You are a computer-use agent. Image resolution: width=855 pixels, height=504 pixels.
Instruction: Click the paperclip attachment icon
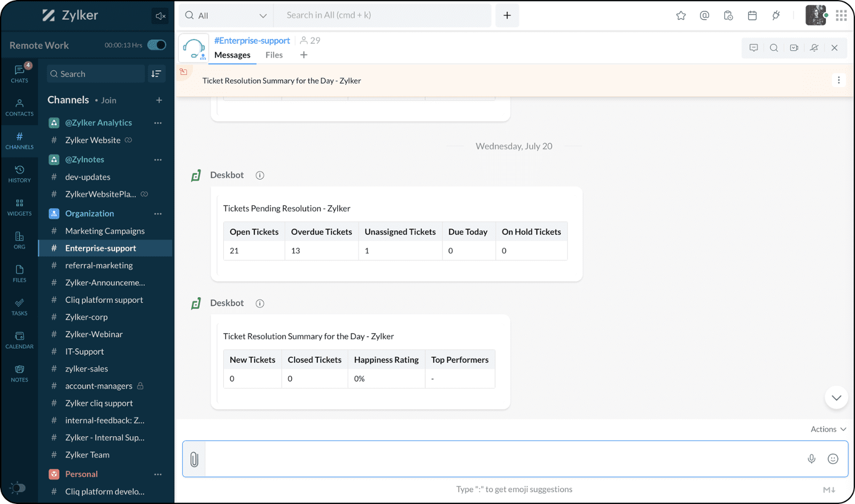(x=194, y=459)
